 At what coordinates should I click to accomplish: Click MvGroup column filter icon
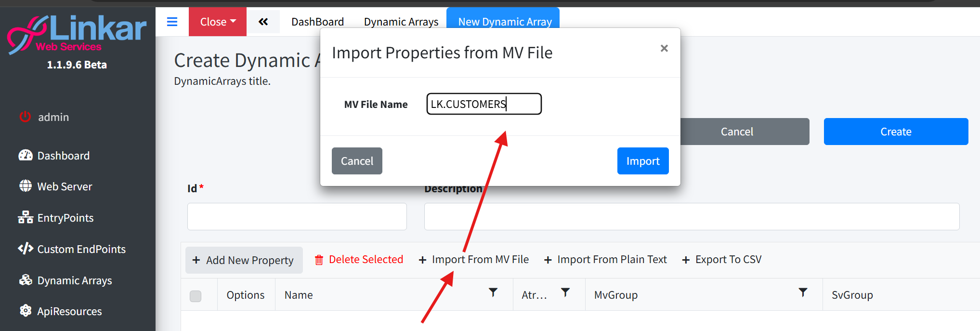[802, 292]
